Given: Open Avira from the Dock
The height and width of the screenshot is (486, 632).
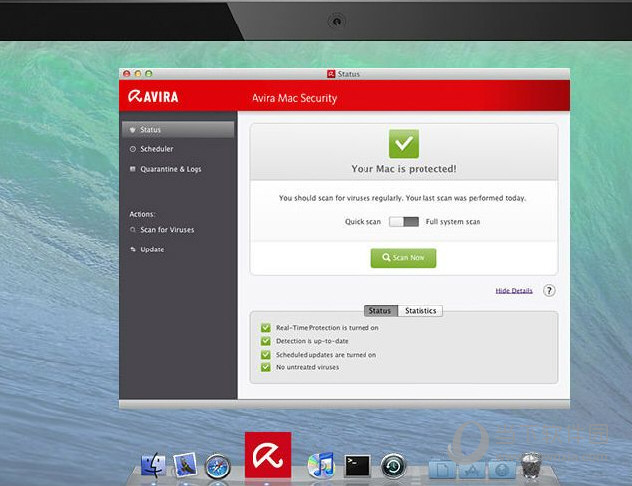Looking at the screenshot, I should 268,455.
